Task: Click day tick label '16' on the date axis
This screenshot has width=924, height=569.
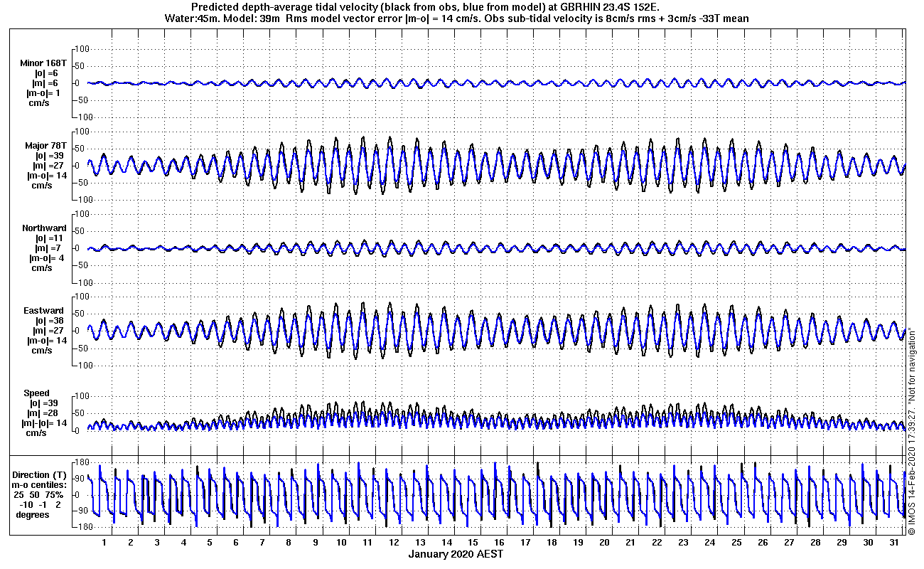Action: point(498,542)
